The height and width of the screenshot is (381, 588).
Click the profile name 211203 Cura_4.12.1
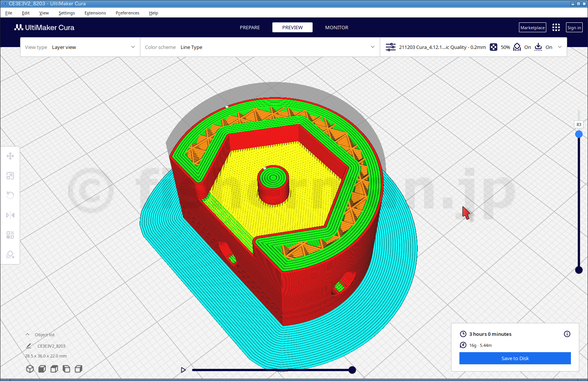pyautogui.click(x=442, y=47)
